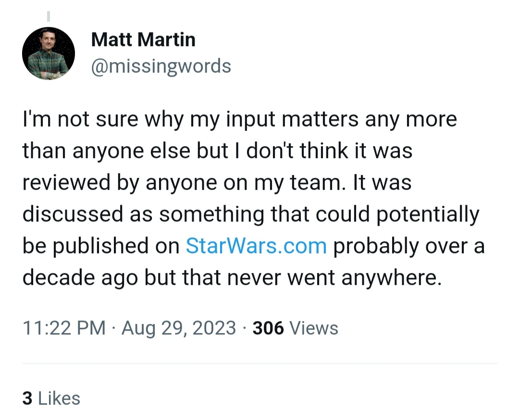This screenshot has width=519, height=420.
Task: Click the divider line above the Likes row
Action: 259,364
